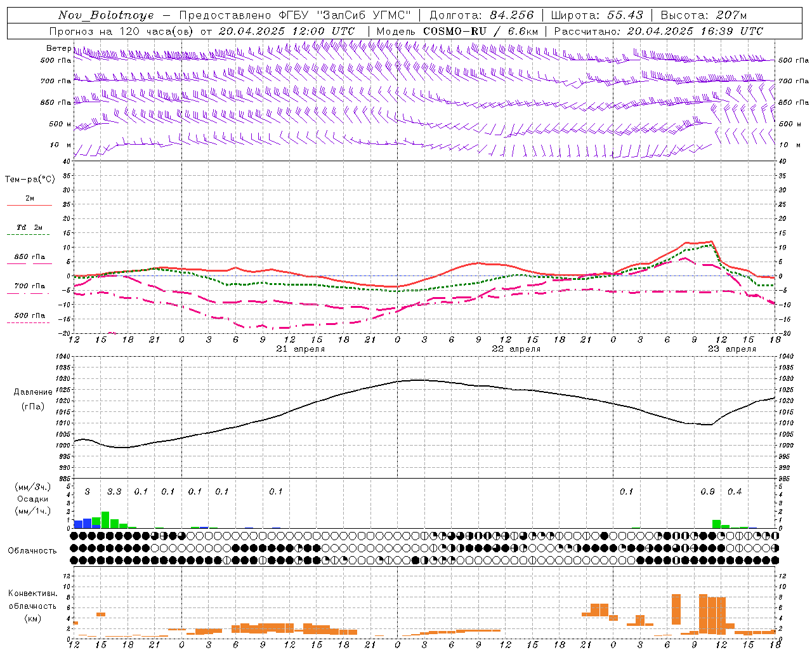Click the 3.3 precipitation total value

pyautogui.click(x=114, y=492)
